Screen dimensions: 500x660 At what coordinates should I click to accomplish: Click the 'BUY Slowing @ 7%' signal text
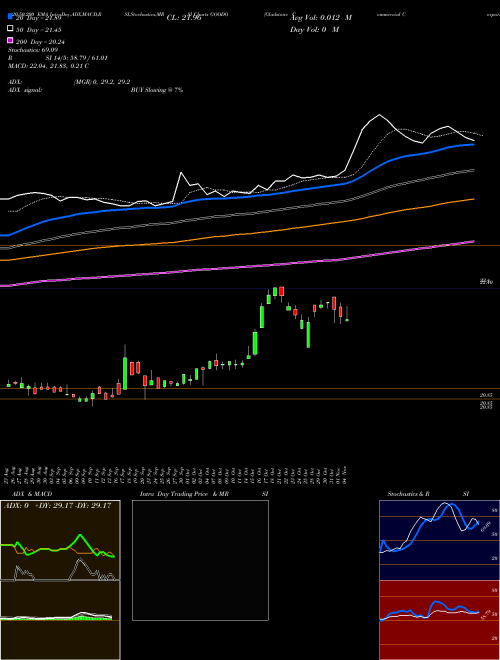[157, 90]
